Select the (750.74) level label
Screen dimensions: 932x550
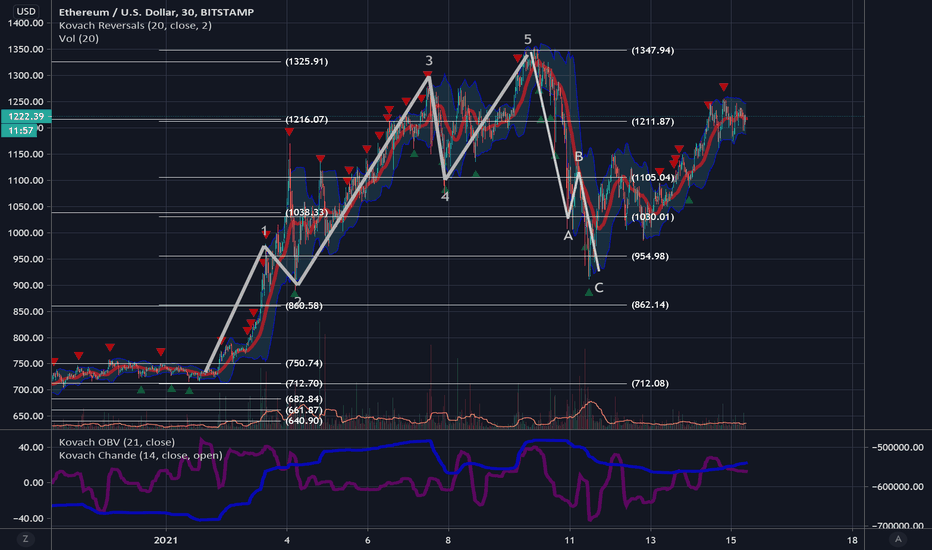[x=304, y=363]
